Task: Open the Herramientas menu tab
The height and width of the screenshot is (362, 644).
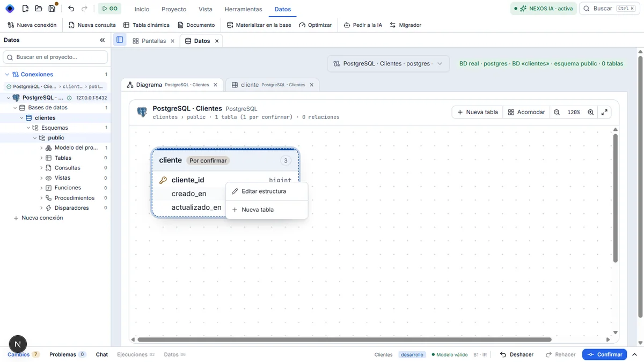Action: click(x=243, y=9)
